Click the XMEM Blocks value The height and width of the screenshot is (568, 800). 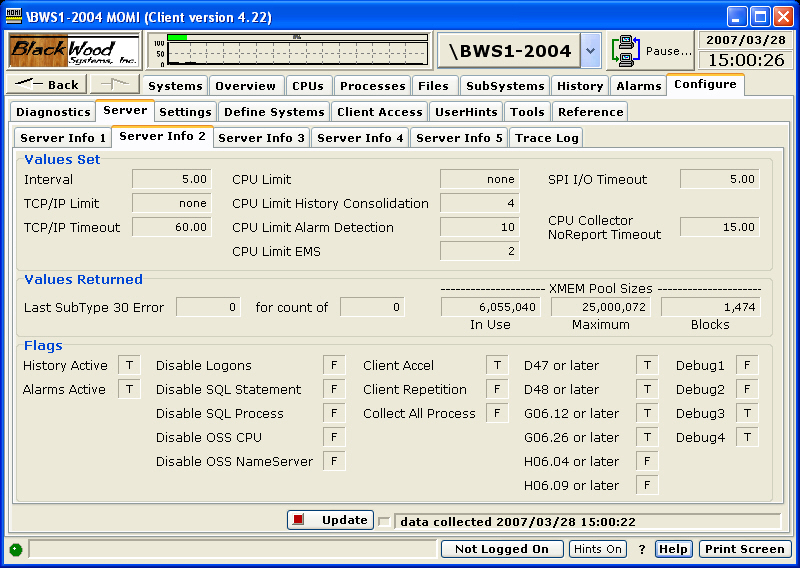coord(711,307)
